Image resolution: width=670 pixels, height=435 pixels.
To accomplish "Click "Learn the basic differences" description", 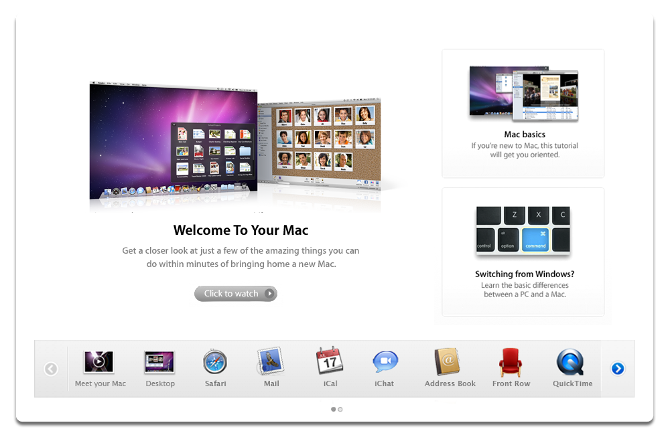I will point(525,290).
